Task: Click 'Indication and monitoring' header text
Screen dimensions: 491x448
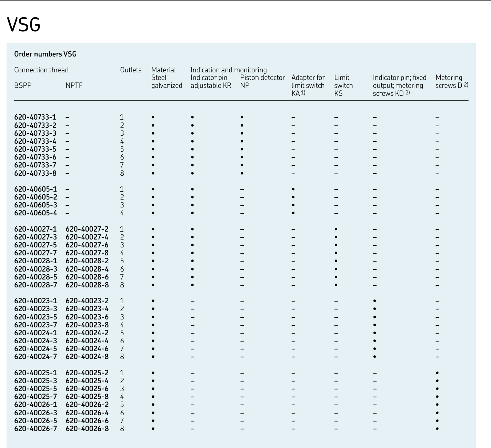Action: (x=229, y=70)
